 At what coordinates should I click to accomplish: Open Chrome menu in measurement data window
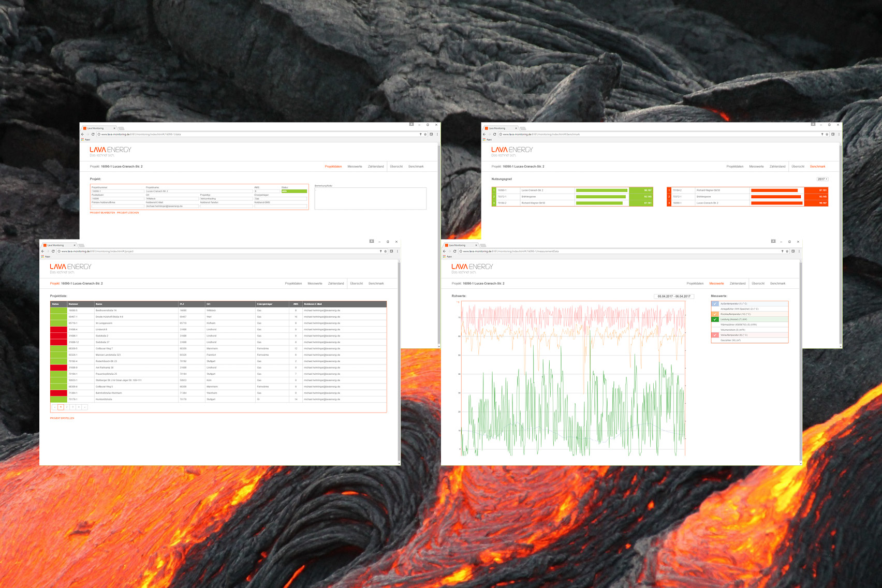(799, 252)
